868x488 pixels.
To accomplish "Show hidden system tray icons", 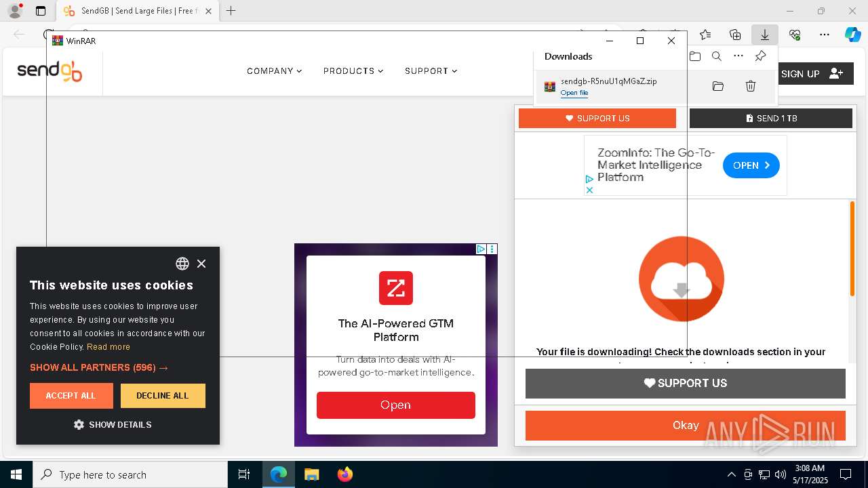I will click(x=731, y=474).
